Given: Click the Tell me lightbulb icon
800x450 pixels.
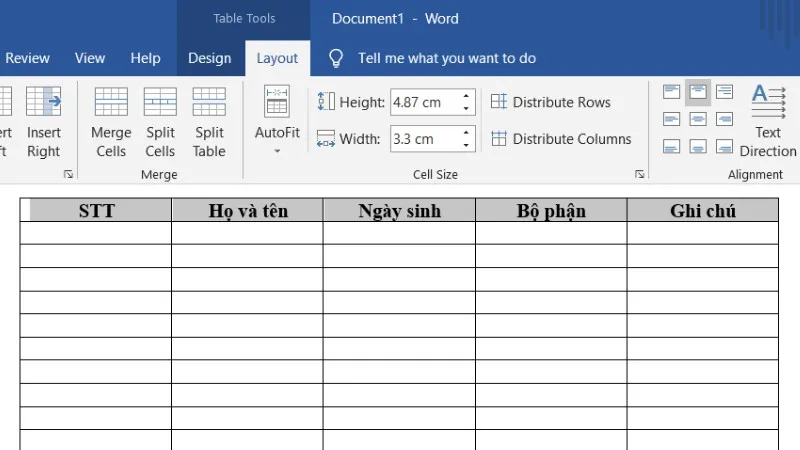Looking at the screenshot, I should click(x=337, y=58).
